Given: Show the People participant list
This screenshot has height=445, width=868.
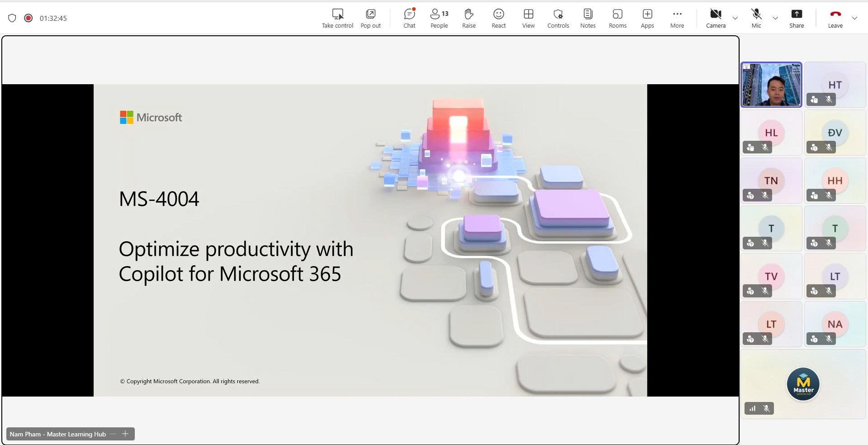Looking at the screenshot, I should 439,18.
